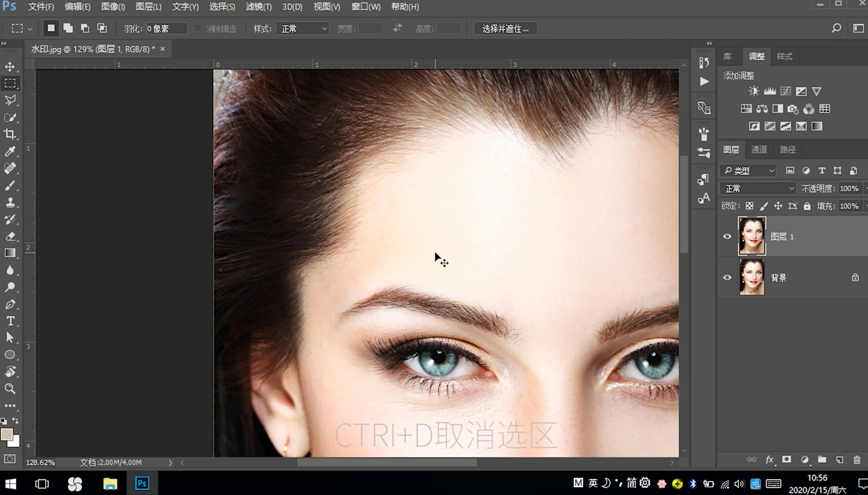Click the 选择并遮住 button
The width and height of the screenshot is (868, 495).
(506, 29)
